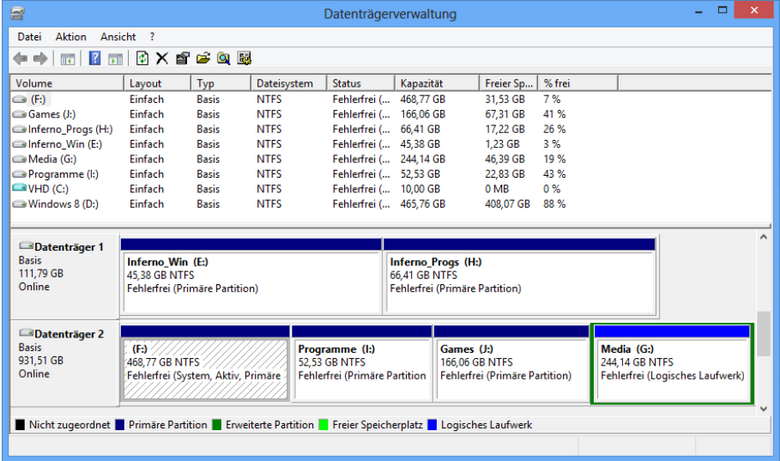Sort by % frei column header

(578, 83)
